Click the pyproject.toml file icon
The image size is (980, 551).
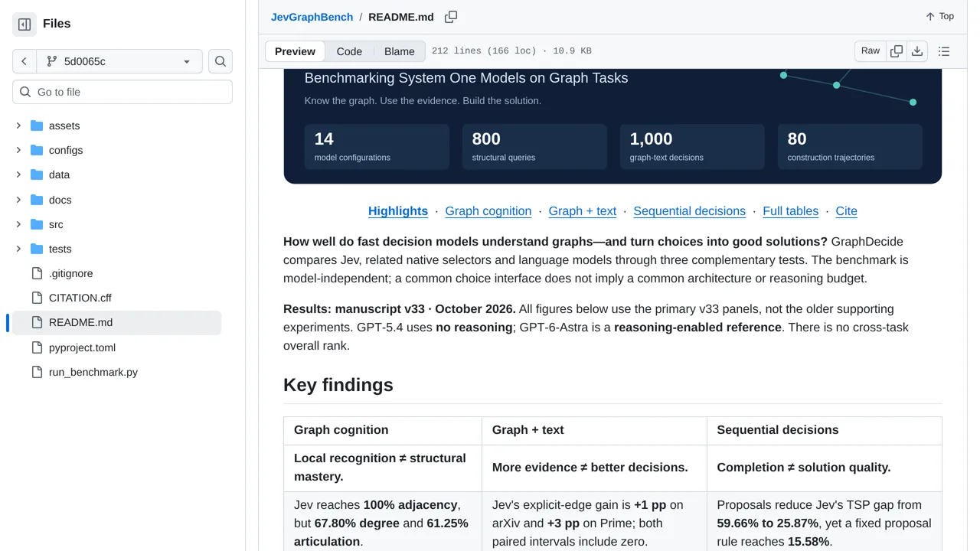[x=37, y=348]
